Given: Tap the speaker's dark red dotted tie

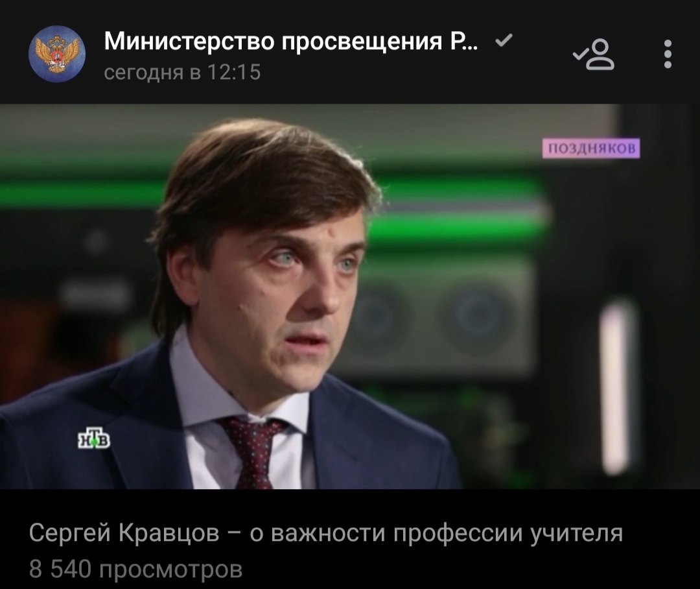Looking at the screenshot, I should click(252, 452).
